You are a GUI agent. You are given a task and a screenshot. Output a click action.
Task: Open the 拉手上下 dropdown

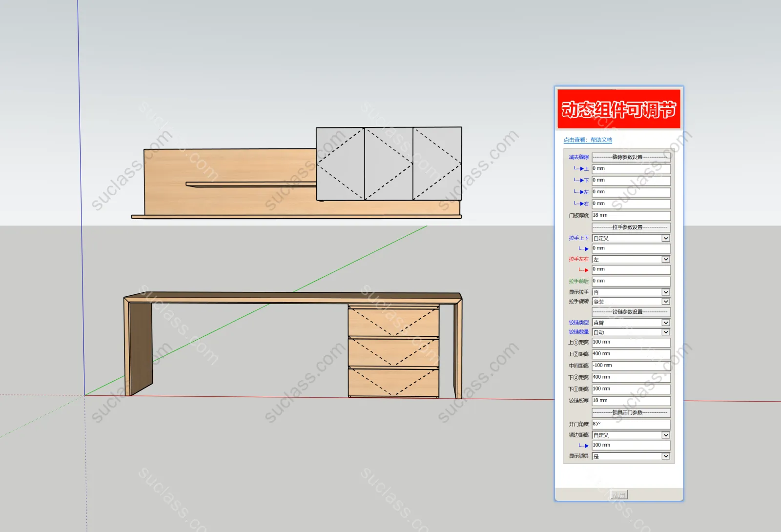(x=631, y=238)
